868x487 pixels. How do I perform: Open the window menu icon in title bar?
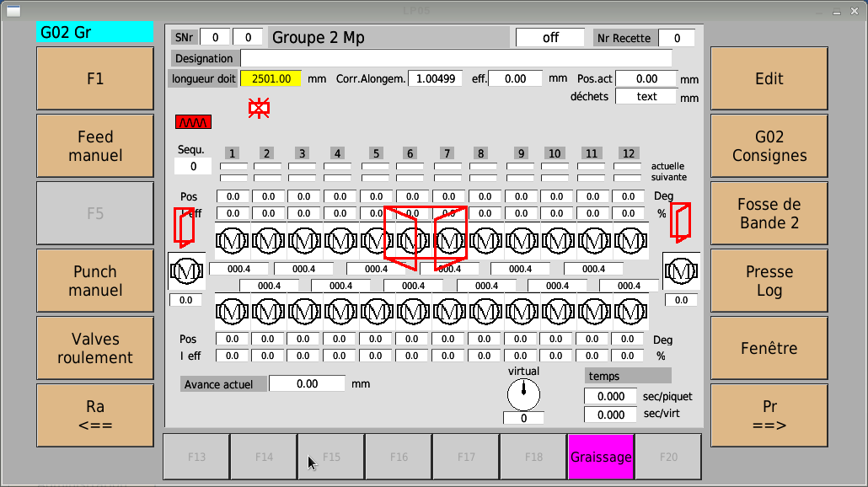pos(13,11)
